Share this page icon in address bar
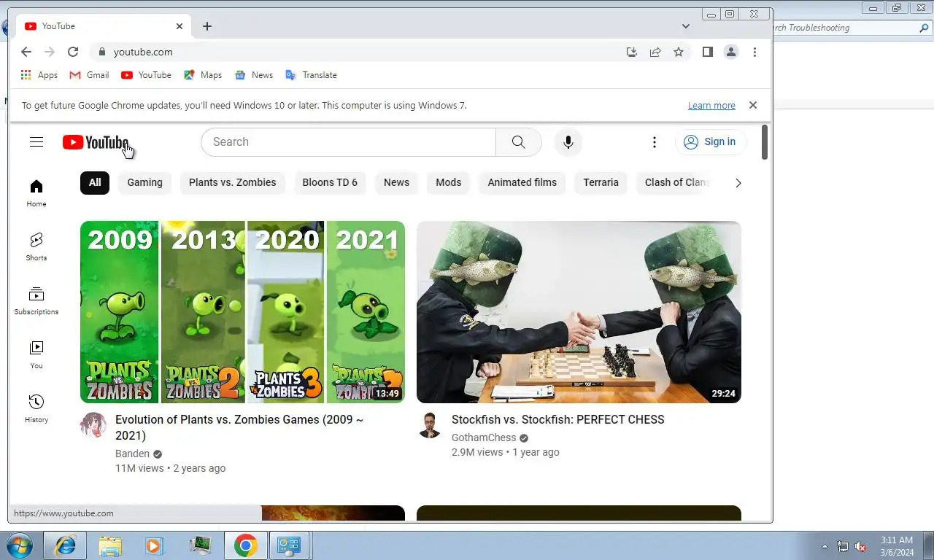Viewport: 934px width, 560px height. [655, 52]
